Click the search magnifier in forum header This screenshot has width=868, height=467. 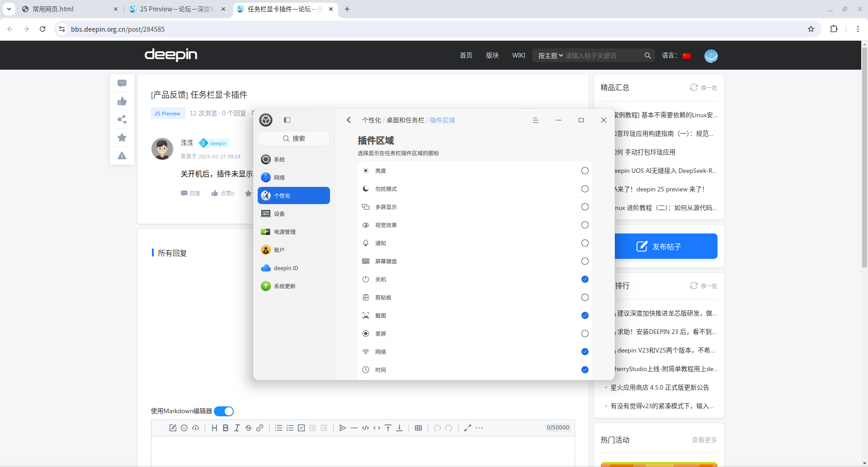pyautogui.click(x=647, y=56)
